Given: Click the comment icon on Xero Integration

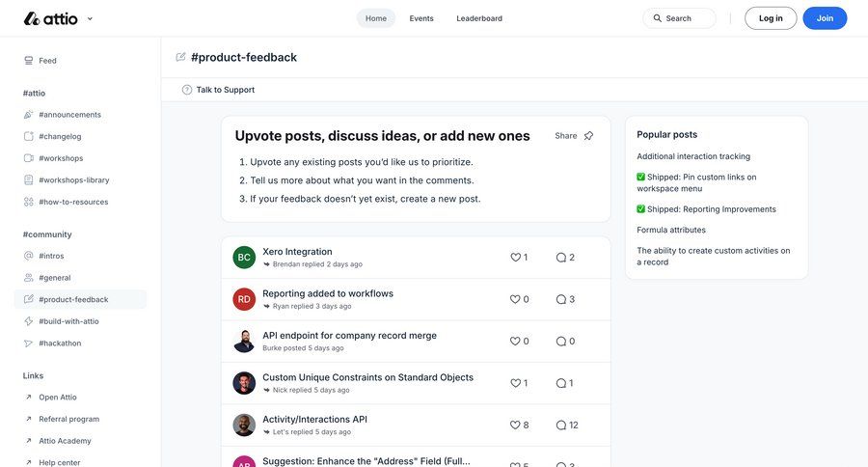Looking at the screenshot, I should (x=561, y=258).
